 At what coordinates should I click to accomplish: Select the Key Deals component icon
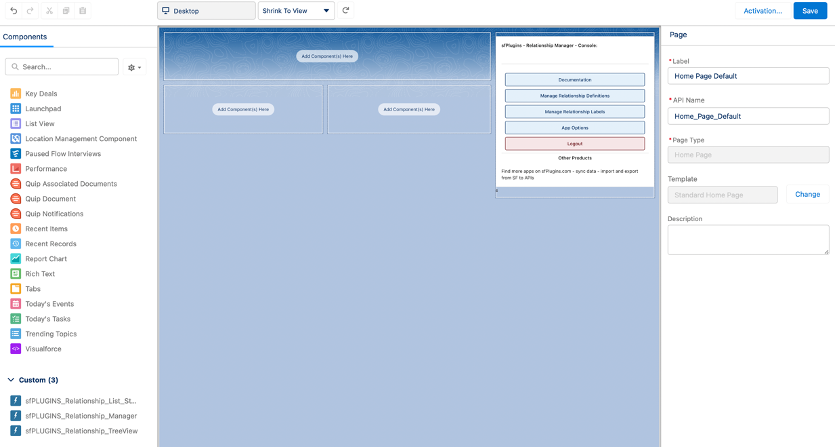point(16,93)
